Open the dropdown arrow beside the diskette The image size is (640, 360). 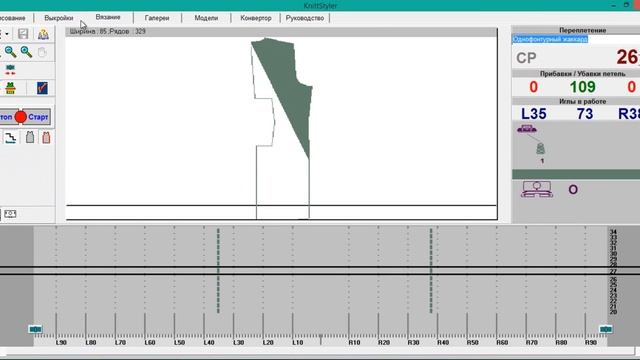(7, 34)
